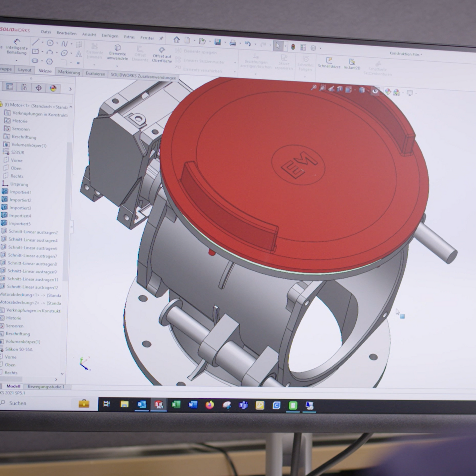Expand the options gear dropdown arrow
Image resolution: width=476 pixels, height=476 pixels.
[x=321, y=49]
